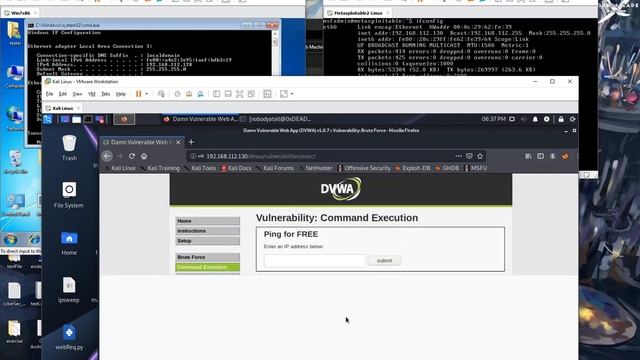The height and width of the screenshot is (360, 640).
Task: Click Setup in the DVWA sidebar
Action: (207, 241)
